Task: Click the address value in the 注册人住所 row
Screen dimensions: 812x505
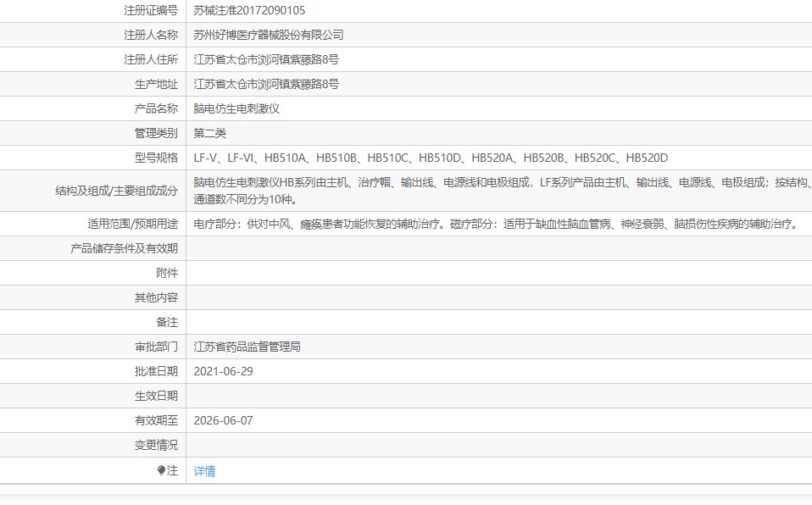Action: (266, 59)
